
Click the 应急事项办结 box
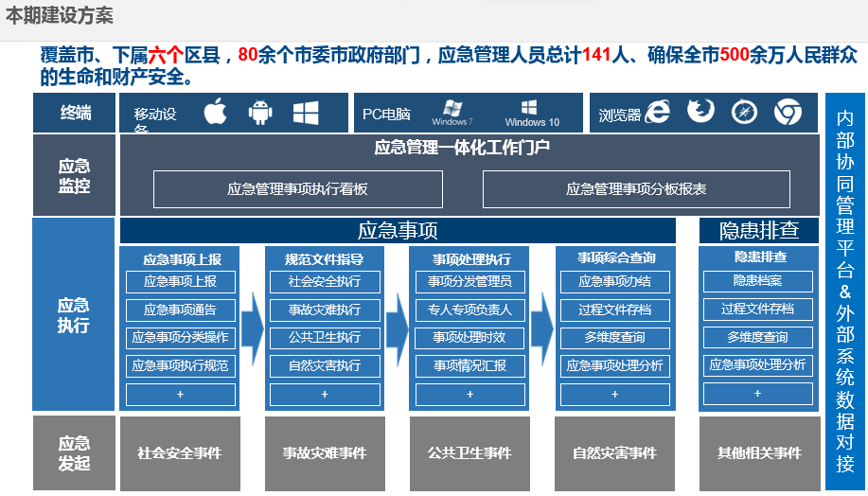click(x=615, y=282)
